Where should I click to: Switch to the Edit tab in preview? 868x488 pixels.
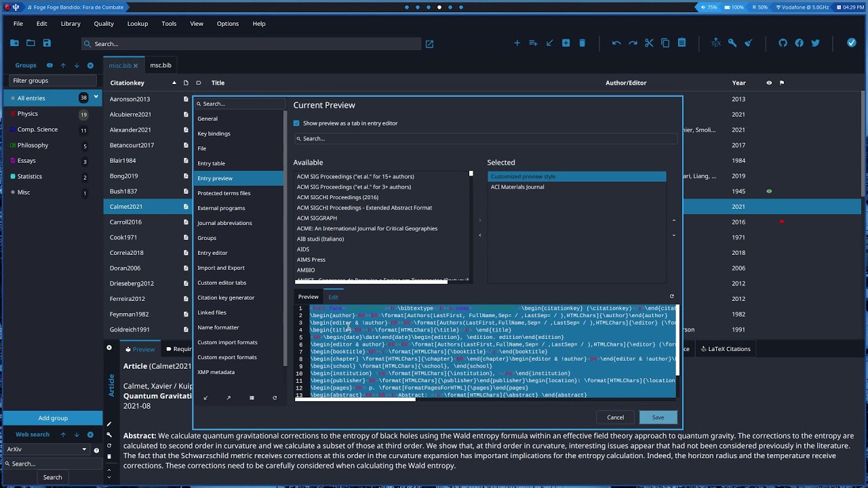pos(333,297)
